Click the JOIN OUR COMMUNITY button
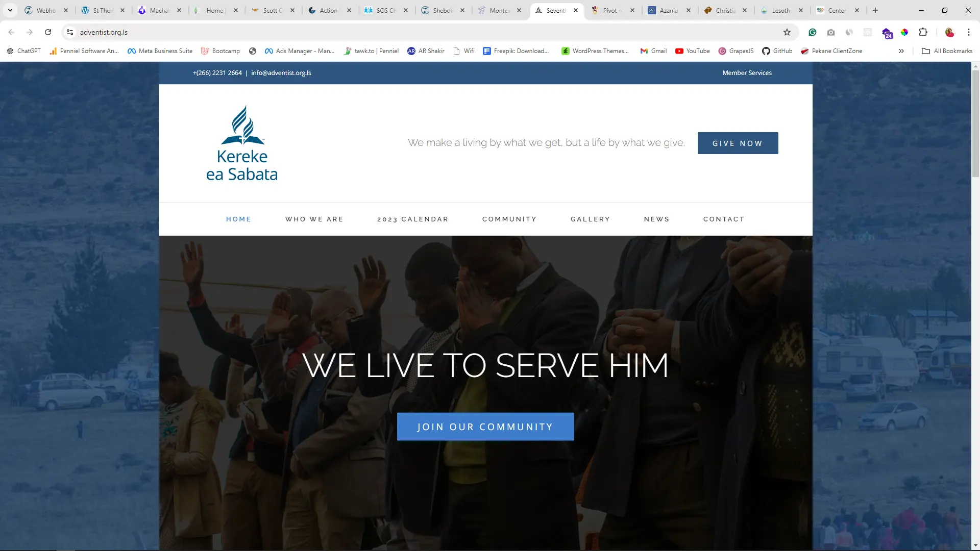This screenshot has width=980, height=551. [x=485, y=427]
